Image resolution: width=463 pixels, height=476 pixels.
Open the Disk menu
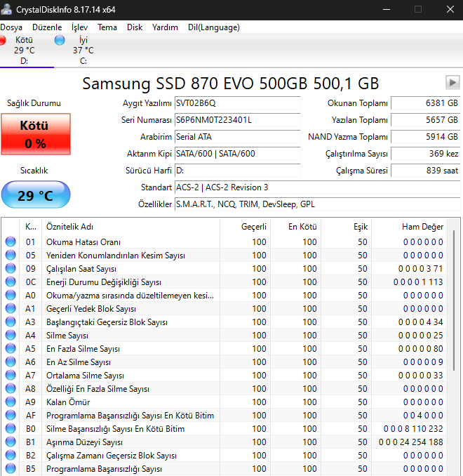135,27
